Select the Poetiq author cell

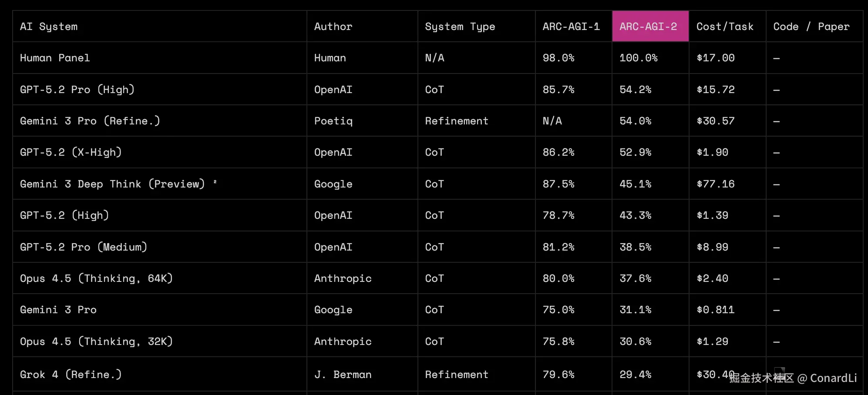click(x=333, y=121)
